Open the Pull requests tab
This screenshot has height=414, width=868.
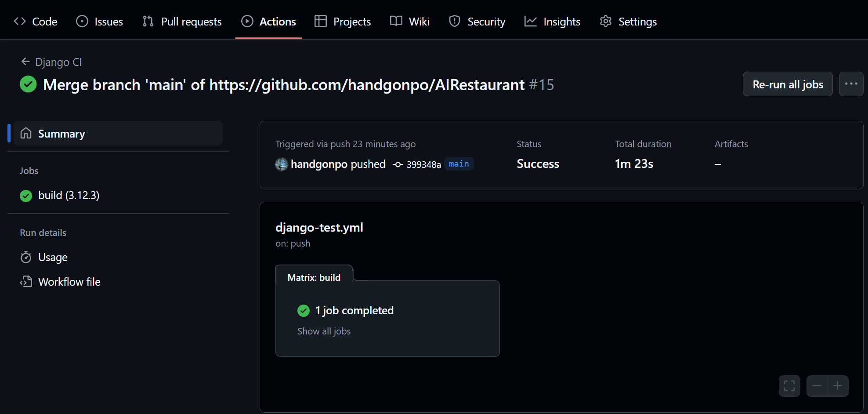(182, 21)
